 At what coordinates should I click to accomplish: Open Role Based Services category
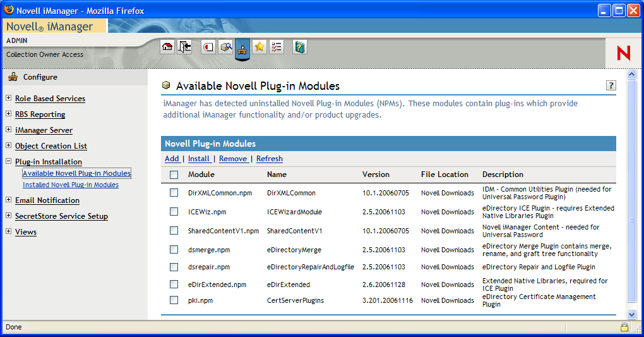50,99
